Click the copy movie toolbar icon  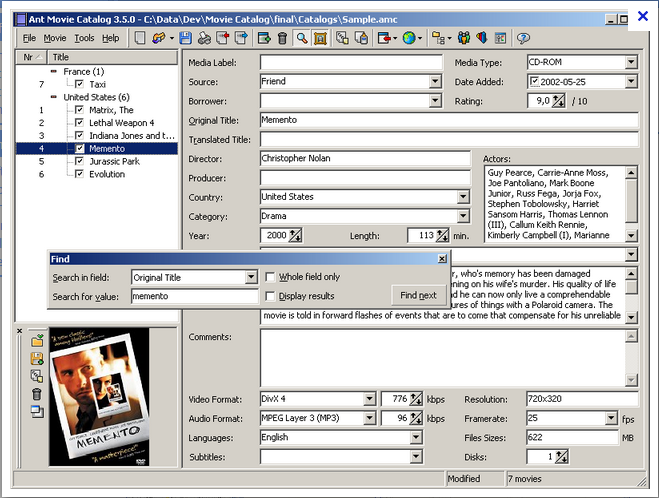342,38
